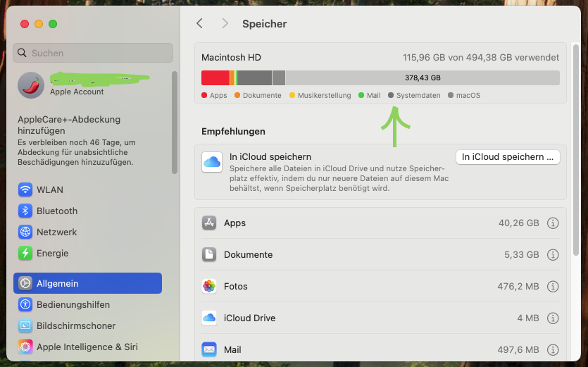Show info for Dokumente storage
This screenshot has height=367, width=588.
pos(552,255)
